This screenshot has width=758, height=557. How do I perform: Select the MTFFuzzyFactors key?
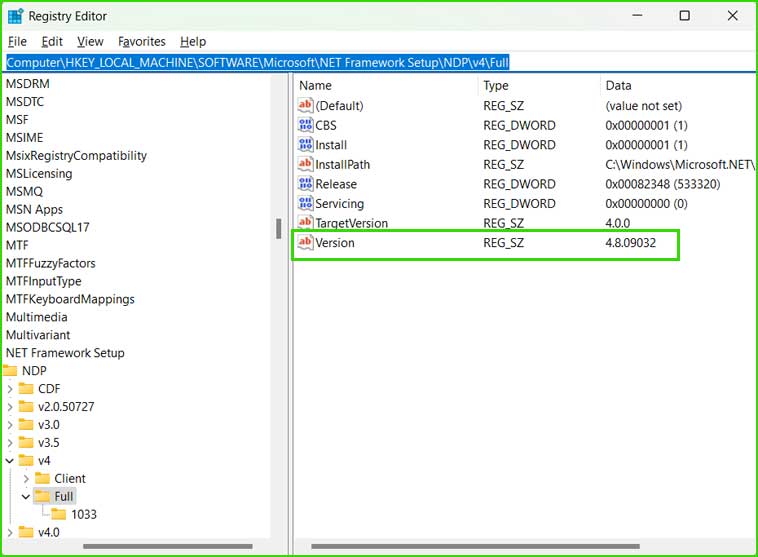point(50,263)
